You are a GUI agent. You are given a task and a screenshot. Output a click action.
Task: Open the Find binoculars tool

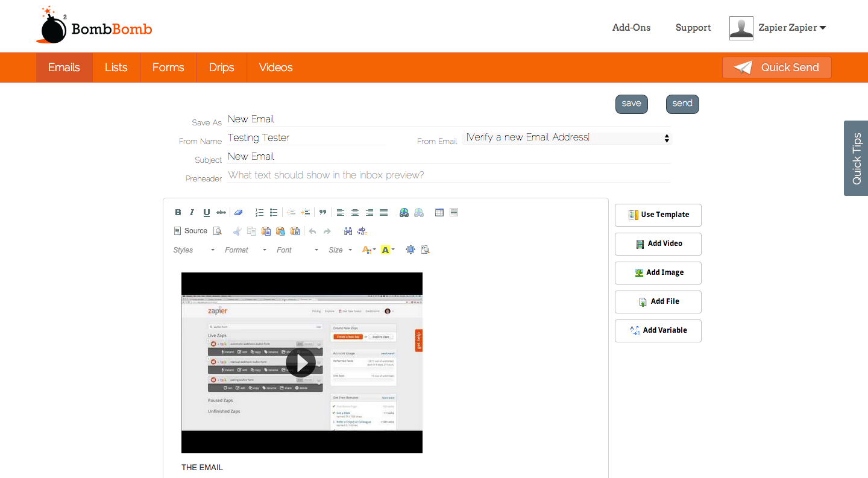(x=348, y=231)
